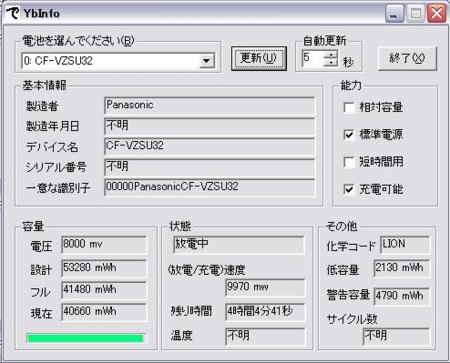Viewport: 450px width, 363px height.
Task: Click the 製造者 label
Action: pyautogui.click(x=42, y=106)
